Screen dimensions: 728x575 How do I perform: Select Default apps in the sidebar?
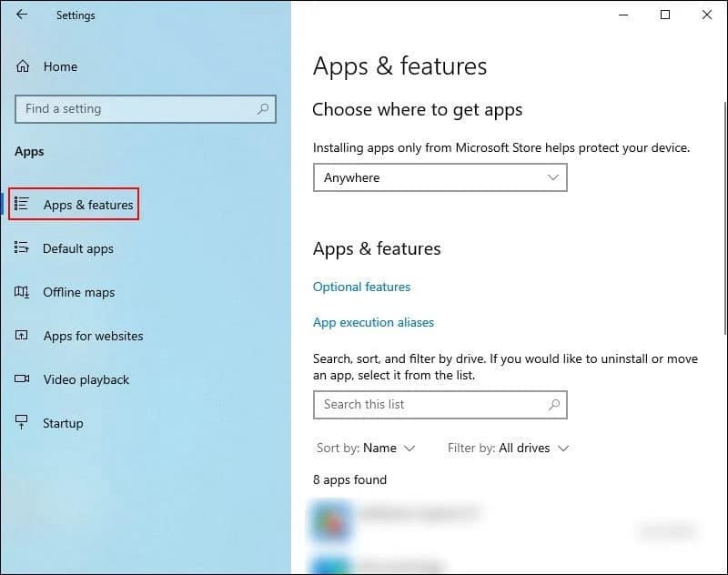[78, 248]
